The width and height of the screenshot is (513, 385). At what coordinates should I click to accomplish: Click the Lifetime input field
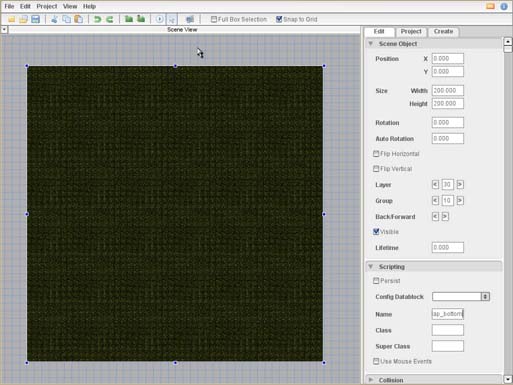[448, 247]
